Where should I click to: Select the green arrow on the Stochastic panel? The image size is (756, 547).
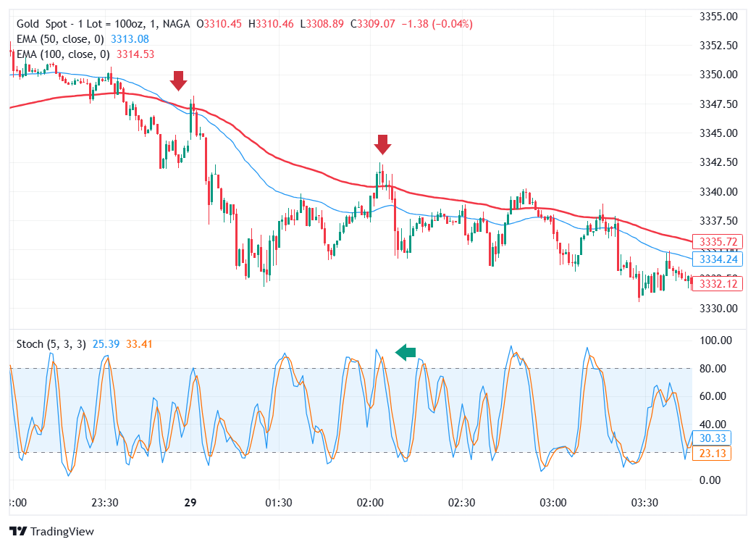[406, 351]
